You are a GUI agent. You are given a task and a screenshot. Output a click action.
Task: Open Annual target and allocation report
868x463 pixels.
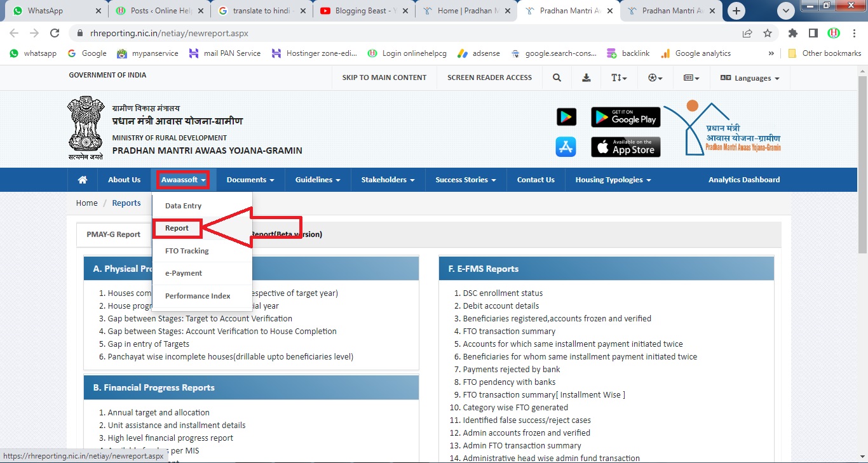coord(158,413)
